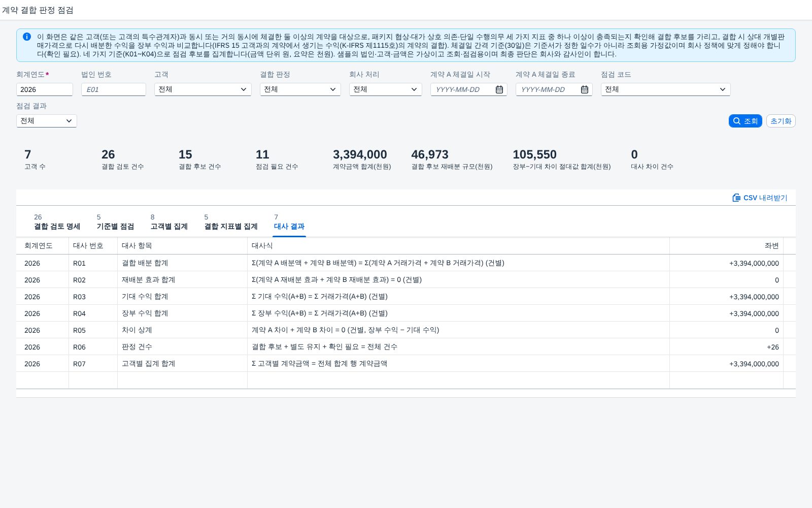Image resolution: width=812 pixels, height=508 pixels.
Task: Switch to 기준별 점검 tab
Action: [x=115, y=222]
